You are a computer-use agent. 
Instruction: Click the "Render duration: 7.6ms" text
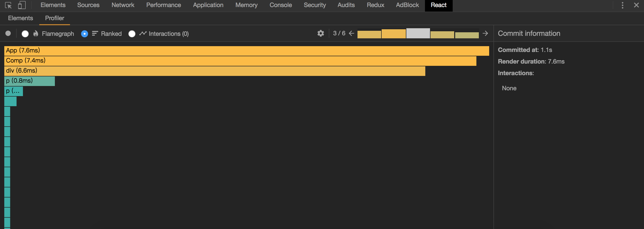pyautogui.click(x=531, y=61)
